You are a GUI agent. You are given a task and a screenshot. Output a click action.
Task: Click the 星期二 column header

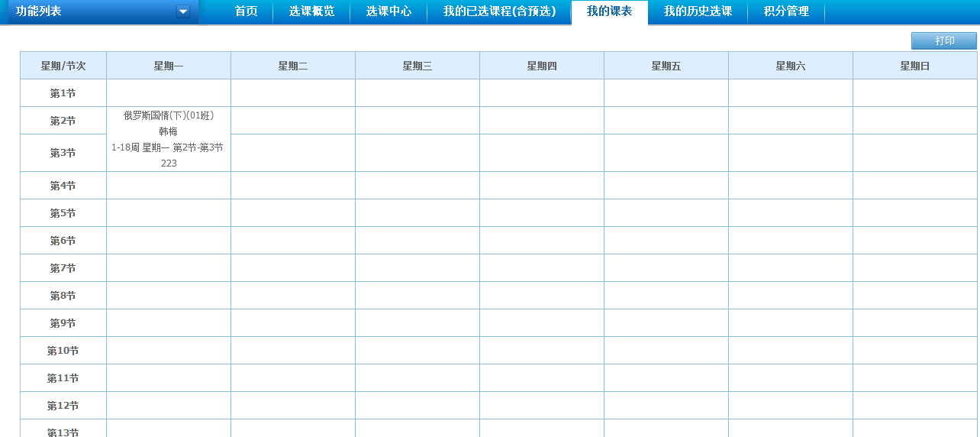click(x=293, y=66)
